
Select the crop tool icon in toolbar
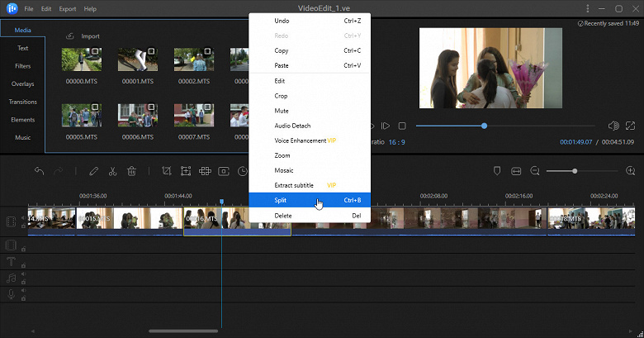(167, 171)
